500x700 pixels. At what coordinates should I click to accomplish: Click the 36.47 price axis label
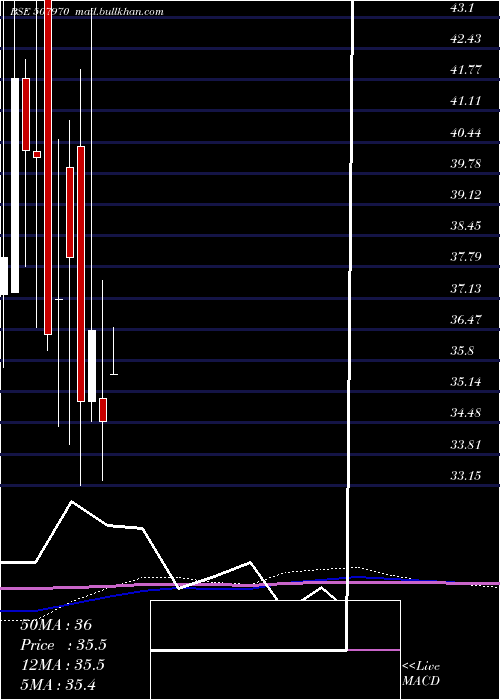coord(466,320)
